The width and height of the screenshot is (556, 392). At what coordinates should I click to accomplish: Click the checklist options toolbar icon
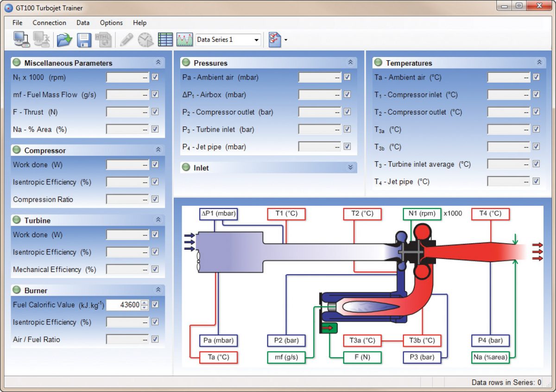[274, 40]
